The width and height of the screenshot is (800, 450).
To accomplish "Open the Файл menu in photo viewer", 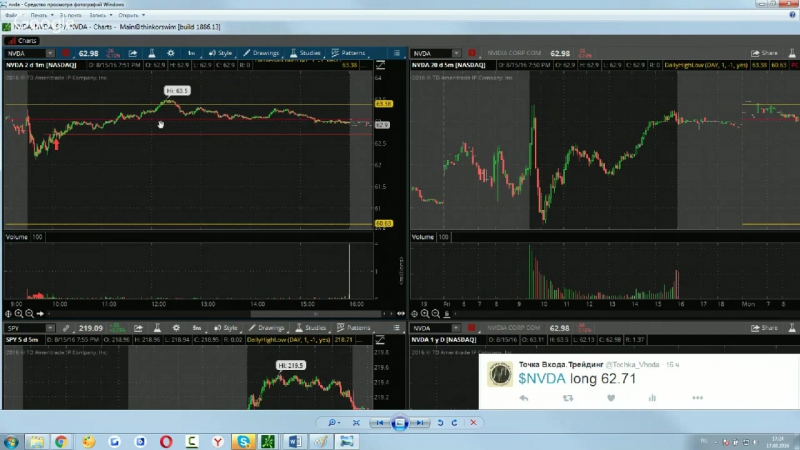I will (11, 17).
